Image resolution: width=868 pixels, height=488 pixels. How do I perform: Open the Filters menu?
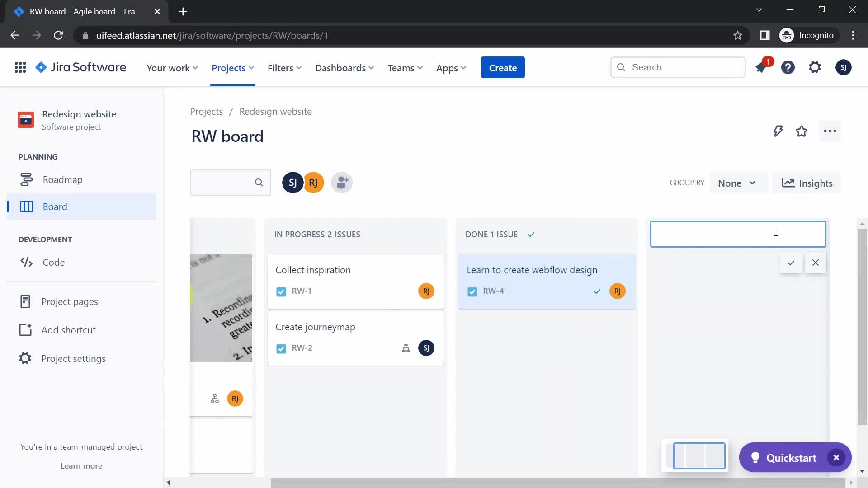click(284, 67)
